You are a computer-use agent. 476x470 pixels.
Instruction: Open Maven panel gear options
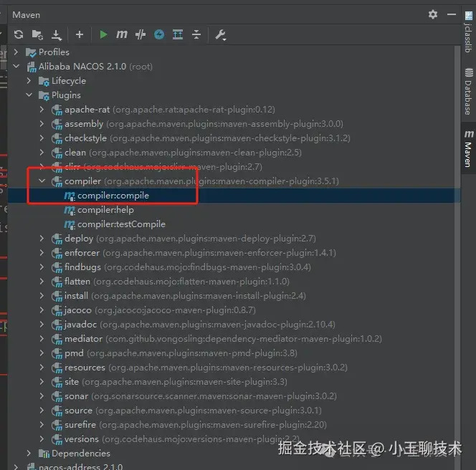(x=433, y=14)
